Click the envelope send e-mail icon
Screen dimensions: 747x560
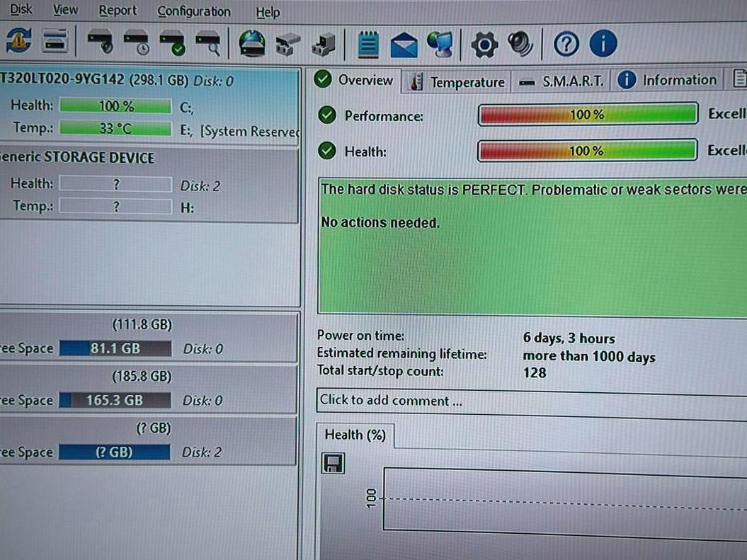pyautogui.click(x=404, y=45)
